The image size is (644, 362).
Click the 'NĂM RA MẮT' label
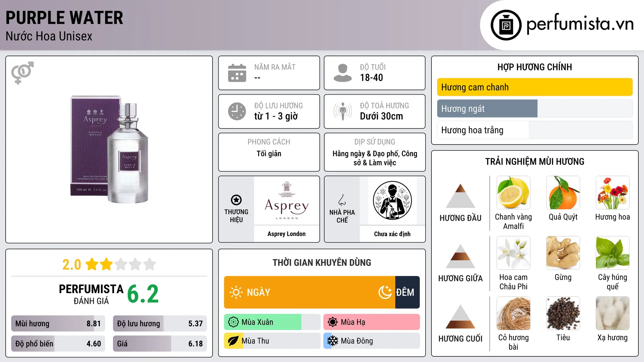click(x=275, y=67)
